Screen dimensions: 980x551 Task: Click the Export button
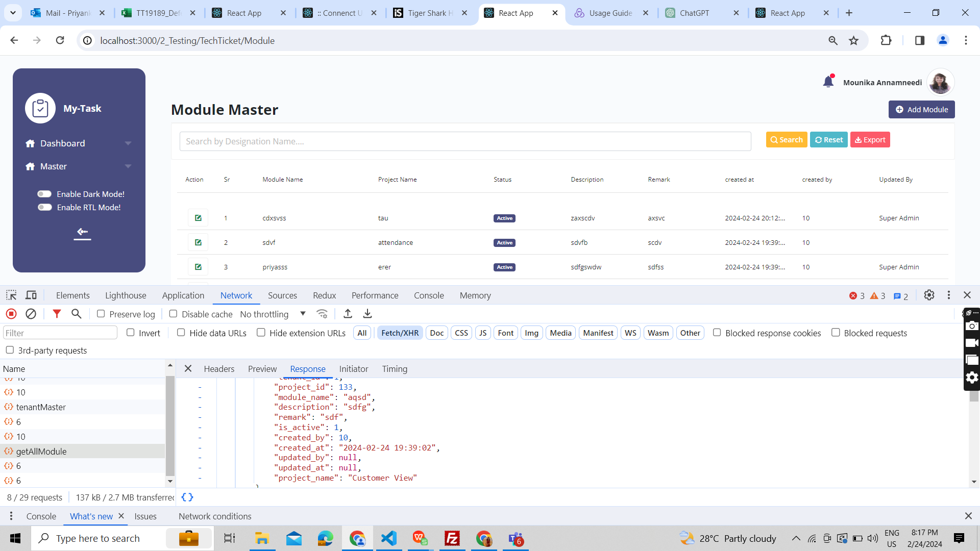point(870,140)
